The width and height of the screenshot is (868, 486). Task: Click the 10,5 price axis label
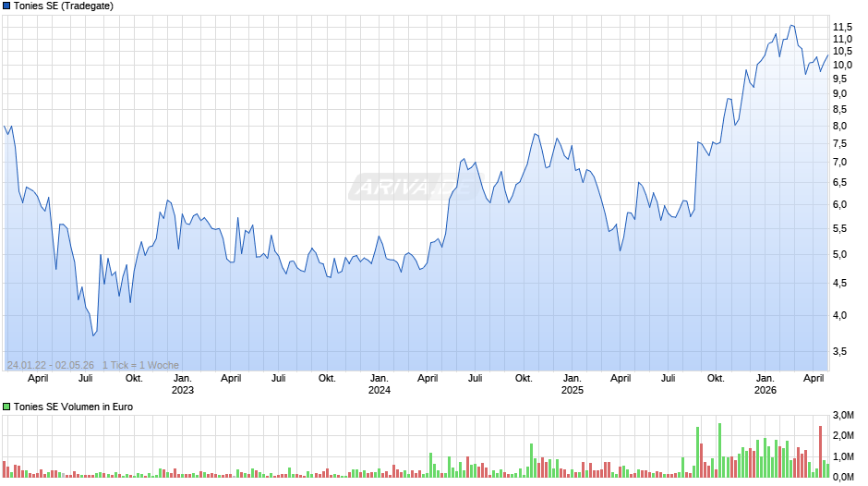842,52
